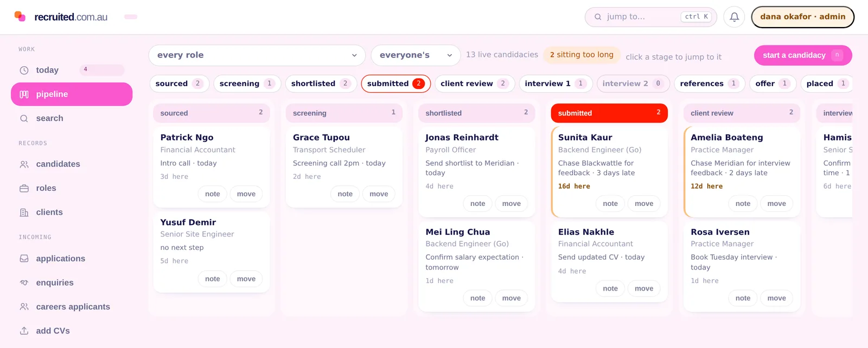Open Sunita Kaur candidate name

coord(585,138)
